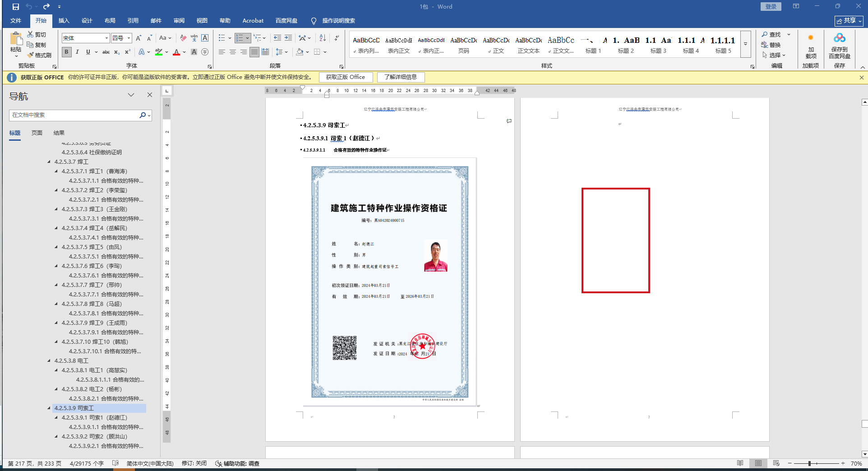Clear all formatting eraser icon
The width and height of the screenshot is (868, 471).
point(183,38)
